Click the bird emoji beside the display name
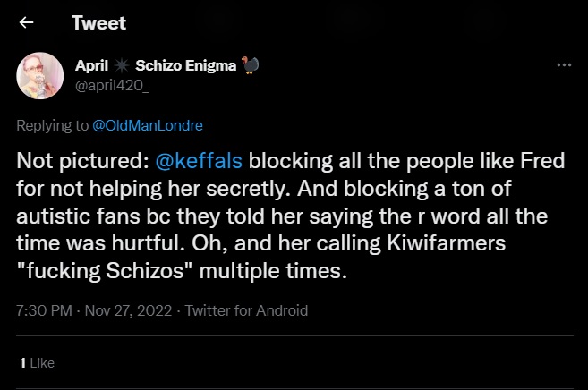 point(250,67)
